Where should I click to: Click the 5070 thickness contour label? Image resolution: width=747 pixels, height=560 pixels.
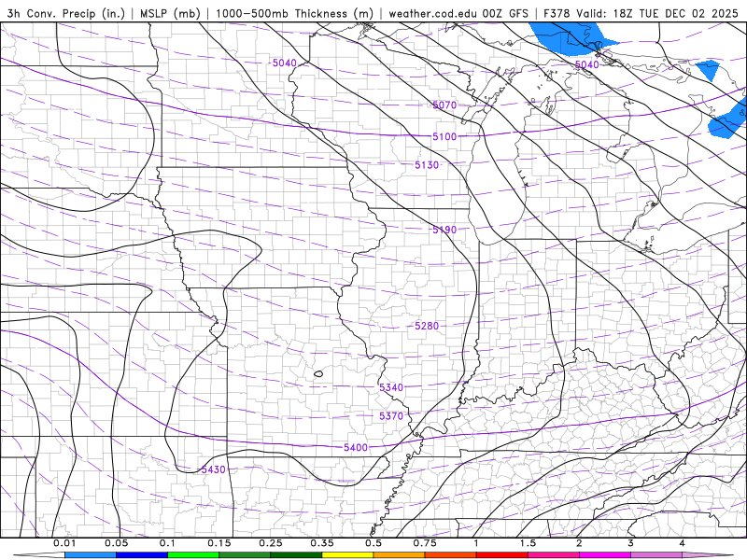pyautogui.click(x=444, y=105)
